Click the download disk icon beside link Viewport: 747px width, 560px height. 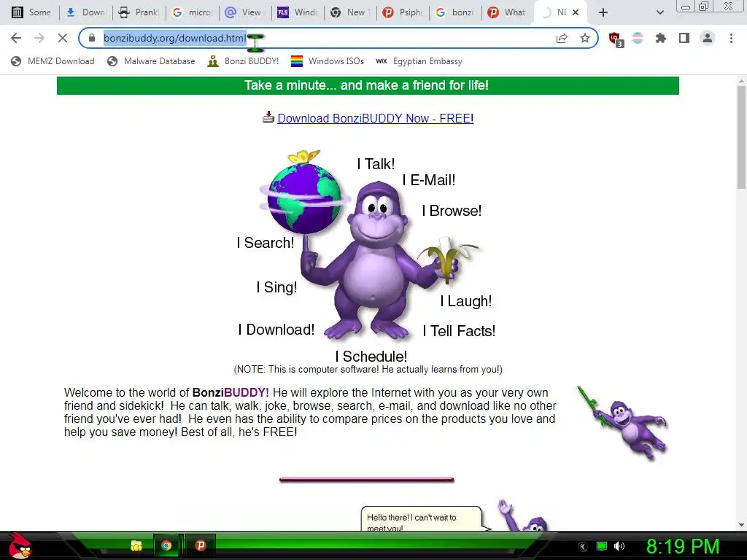coord(268,117)
